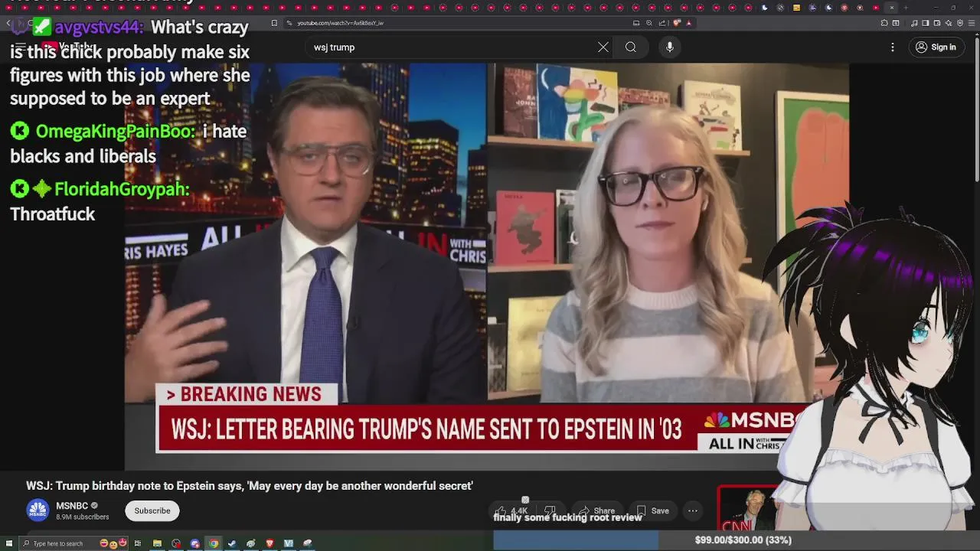Screen dimensions: 980x551
Task: Open Brave Shields lion icon in address bar
Action: (x=677, y=23)
